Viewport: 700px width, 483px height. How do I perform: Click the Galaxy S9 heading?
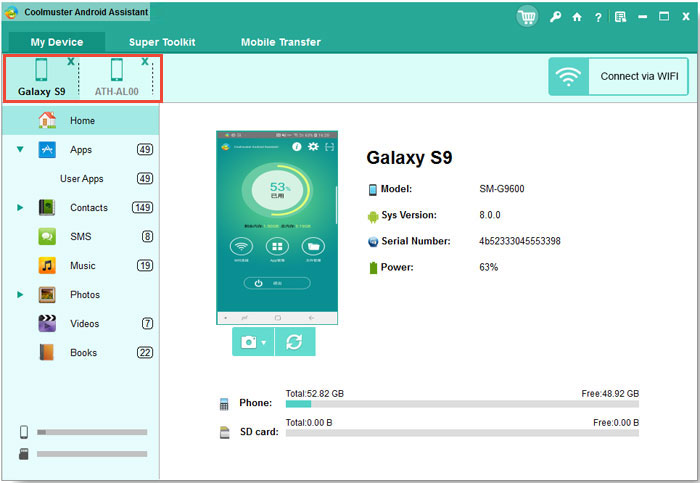(x=409, y=158)
